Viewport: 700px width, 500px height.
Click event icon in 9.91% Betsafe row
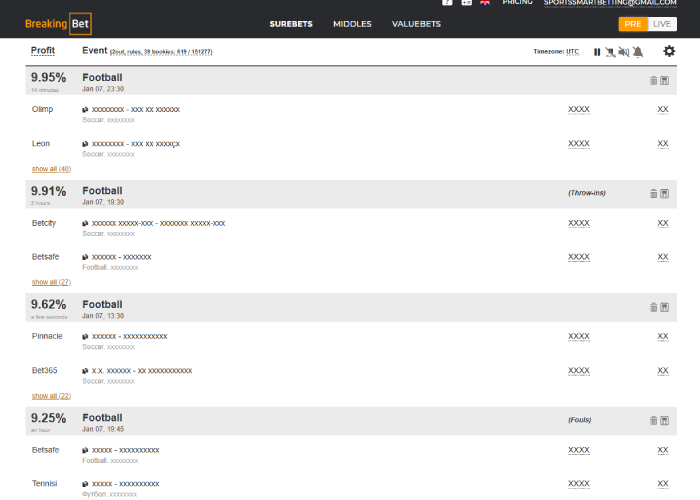tap(85, 257)
